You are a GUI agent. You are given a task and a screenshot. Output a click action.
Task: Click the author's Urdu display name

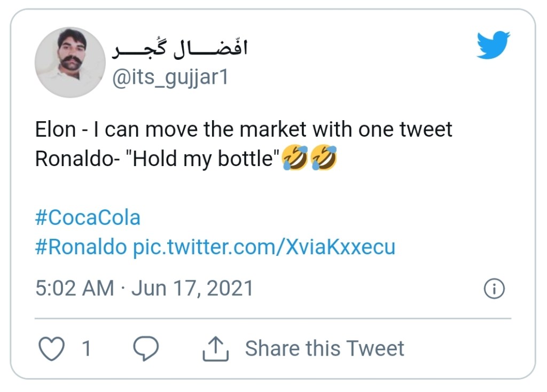[180, 50]
